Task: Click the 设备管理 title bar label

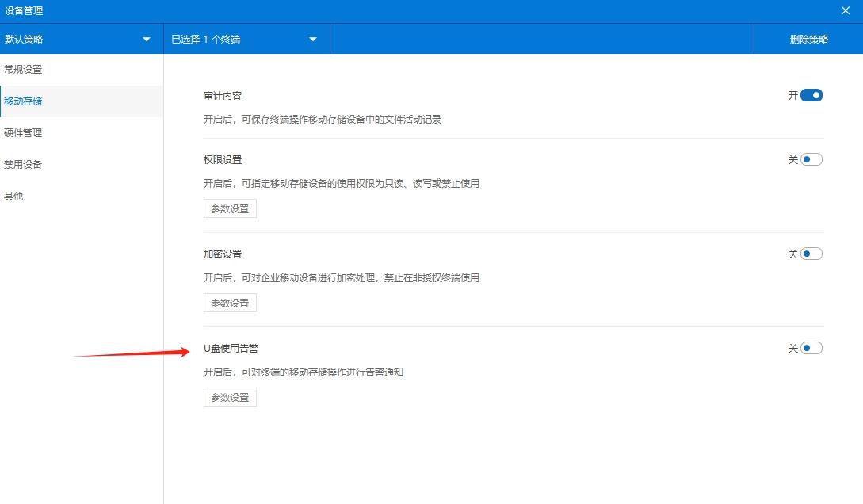Action: [x=22, y=10]
